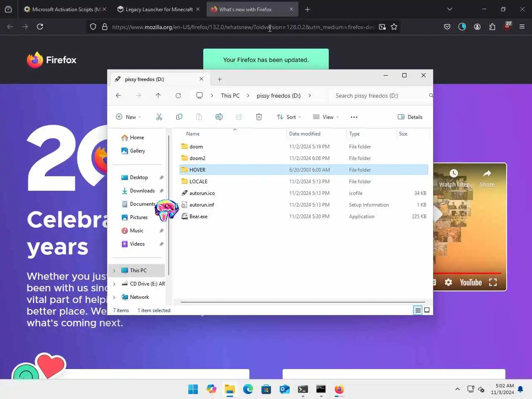Click the Explorer horizontal scrollbar

(303, 302)
